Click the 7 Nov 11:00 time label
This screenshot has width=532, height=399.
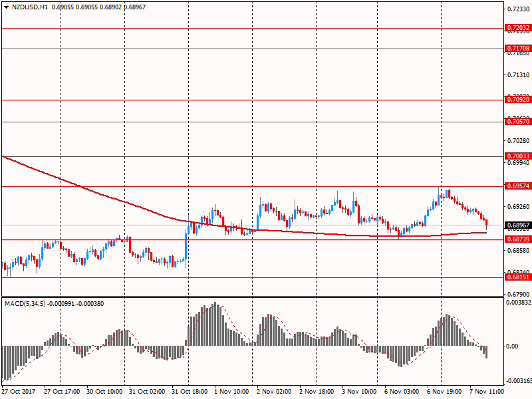(x=487, y=391)
